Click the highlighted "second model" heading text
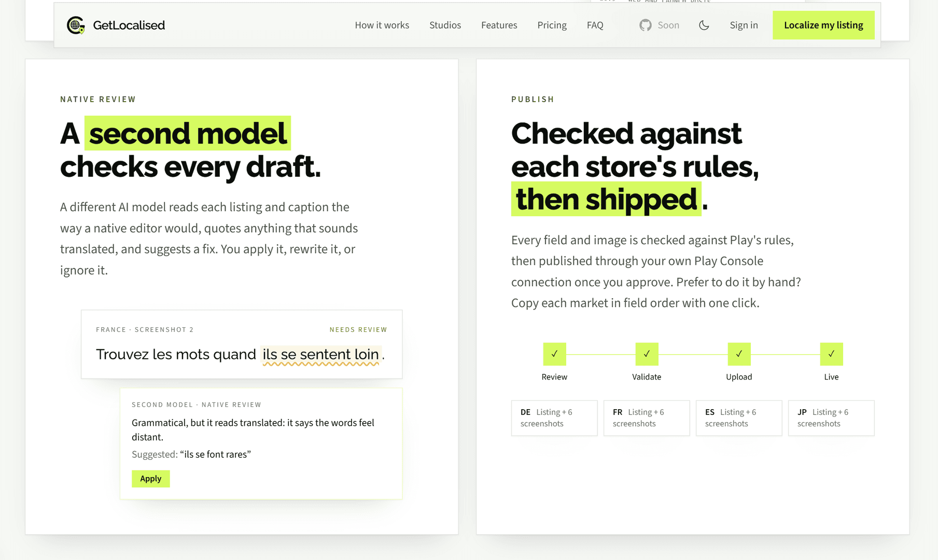This screenshot has height=560, width=938. (x=188, y=133)
